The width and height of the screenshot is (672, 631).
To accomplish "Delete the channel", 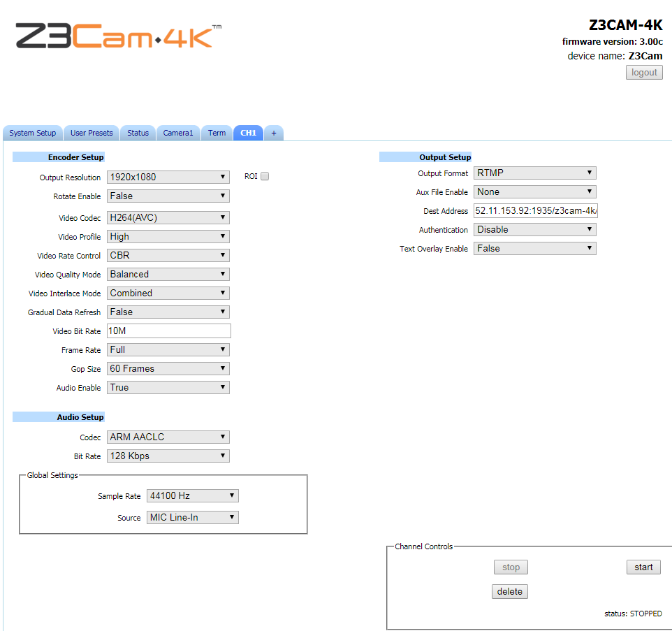I will (x=509, y=592).
